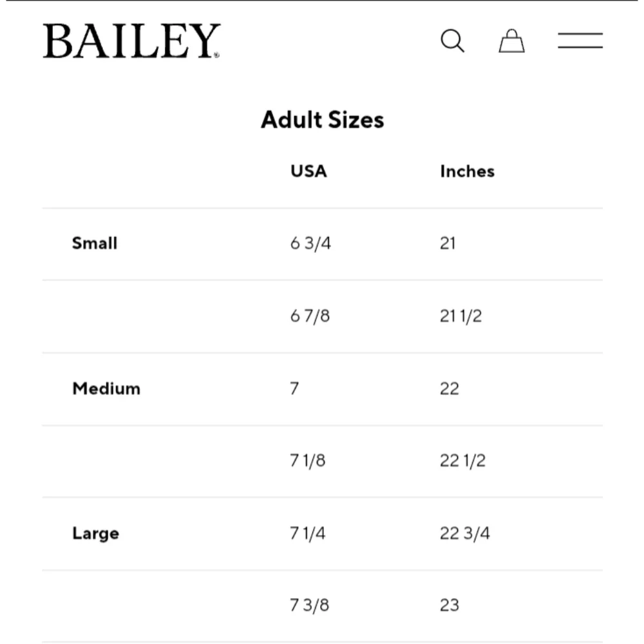Image resolution: width=644 pixels, height=644 pixels.
Task: Select the 7 1/4 USA size cell
Action: (x=308, y=534)
